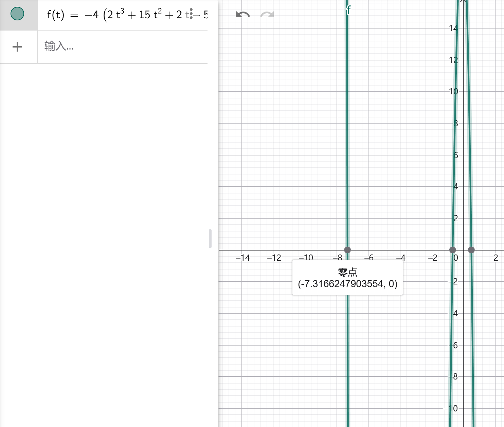This screenshot has height=427, width=504.
Task: Click the x-axis label 2
Action: click(x=496, y=258)
